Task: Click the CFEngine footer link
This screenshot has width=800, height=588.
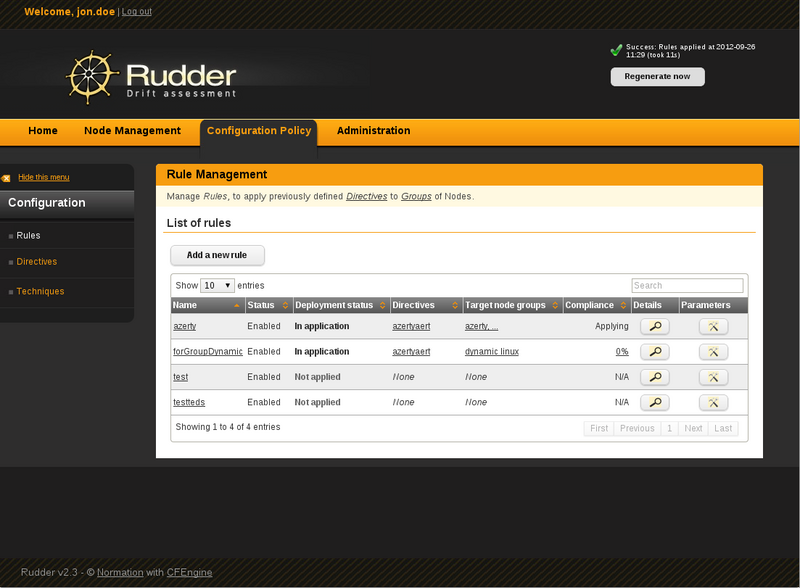Action: coord(189,573)
